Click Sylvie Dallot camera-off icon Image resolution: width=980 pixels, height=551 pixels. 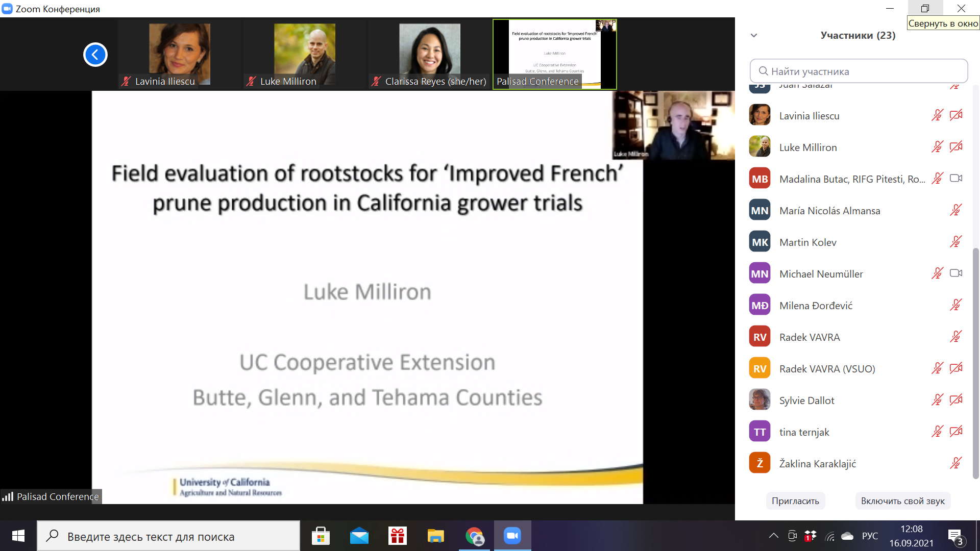click(x=956, y=400)
